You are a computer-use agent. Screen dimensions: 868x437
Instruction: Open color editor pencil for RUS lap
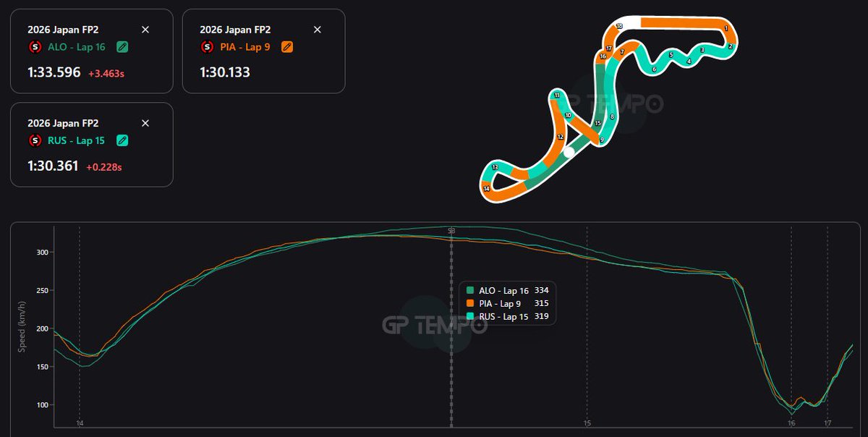[122, 140]
